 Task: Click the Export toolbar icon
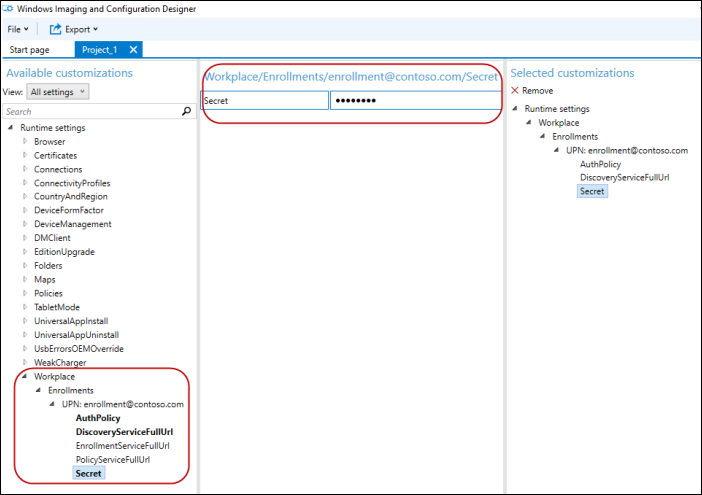click(x=56, y=29)
